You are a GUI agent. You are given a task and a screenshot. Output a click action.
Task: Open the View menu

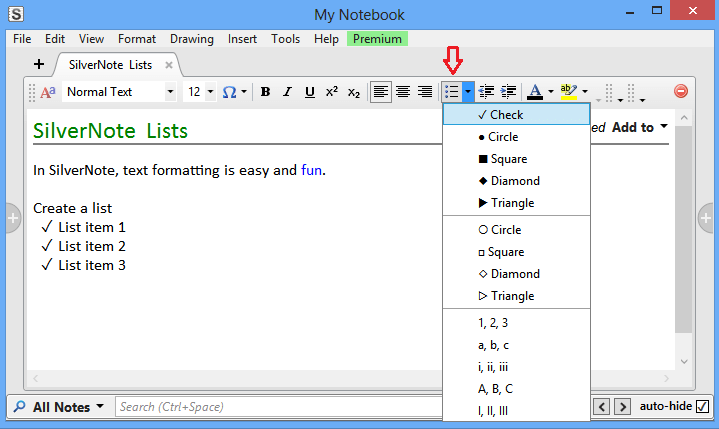coord(91,39)
